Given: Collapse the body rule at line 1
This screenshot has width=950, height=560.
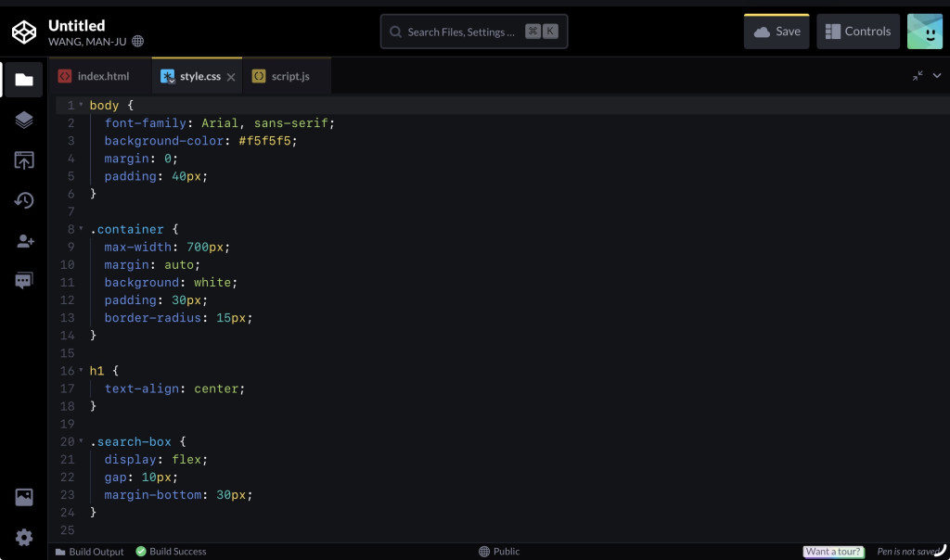Looking at the screenshot, I should (81, 105).
